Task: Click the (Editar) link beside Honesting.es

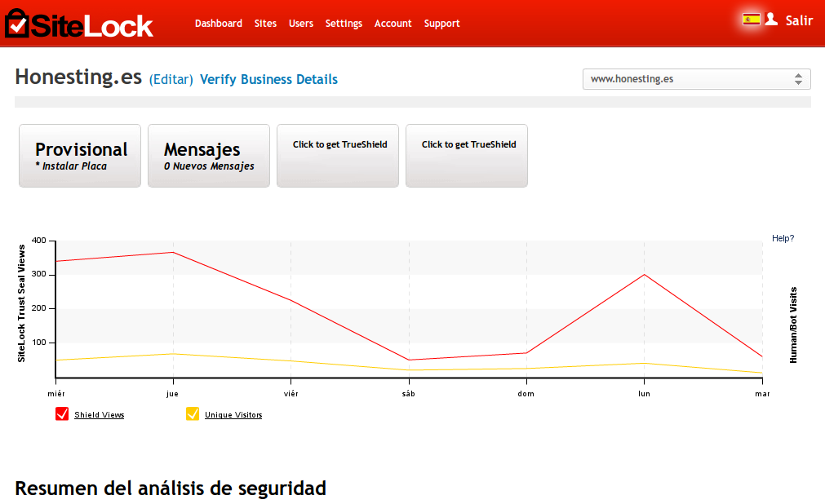Action: point(171,80)
